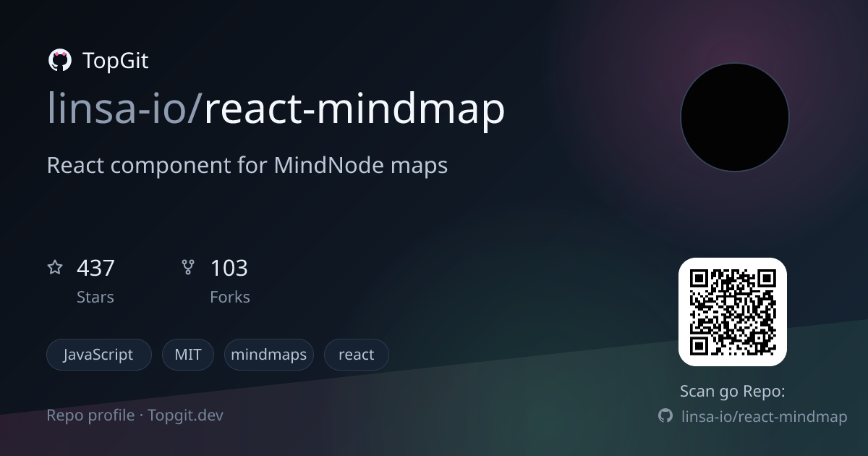Click the 'Forks' label
The width and height of the screenshot is (868, 456).
230,297
